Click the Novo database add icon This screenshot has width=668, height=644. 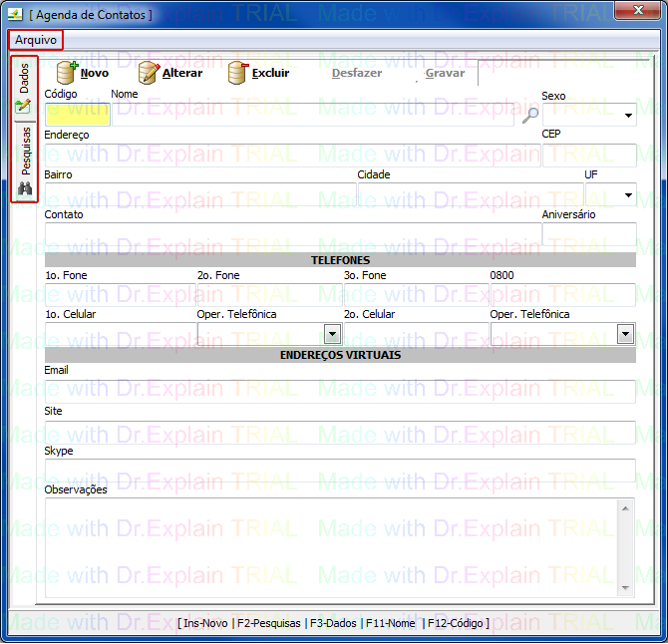coord(67,73)
